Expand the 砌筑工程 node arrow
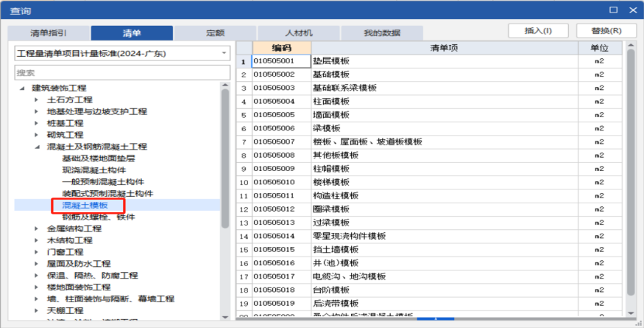This screenshot has height=328, width=644. [x=37, y=135]
